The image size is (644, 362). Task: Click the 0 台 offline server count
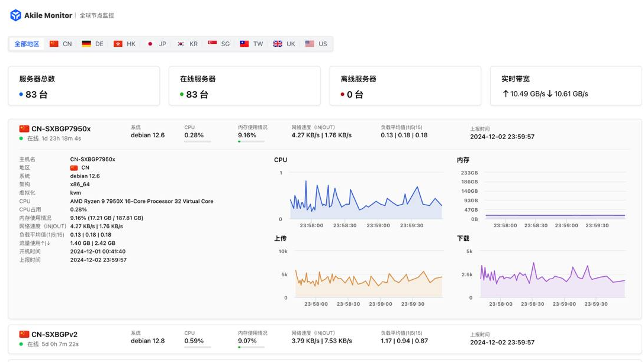coord(355,95)
